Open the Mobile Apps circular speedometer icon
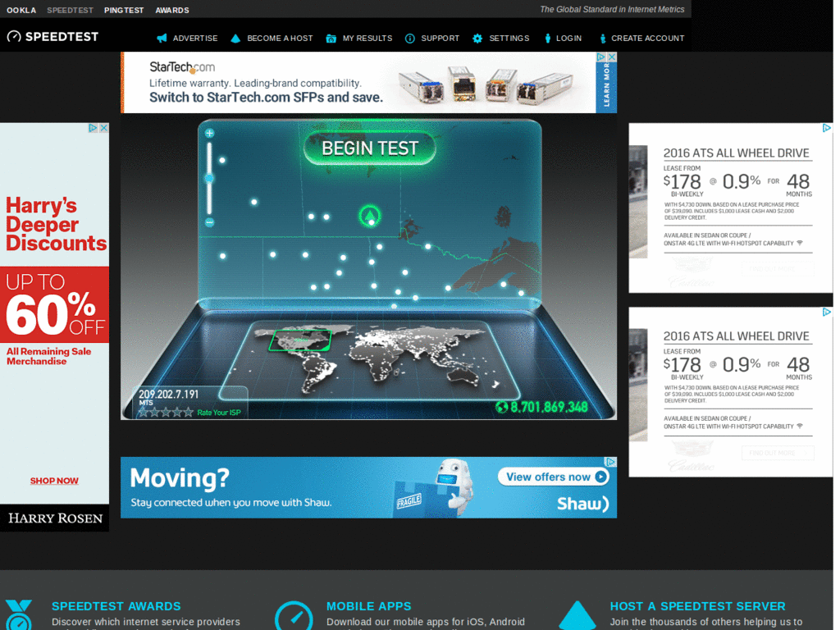This screenshot has height=630, width=840. [x=295, y=614]
